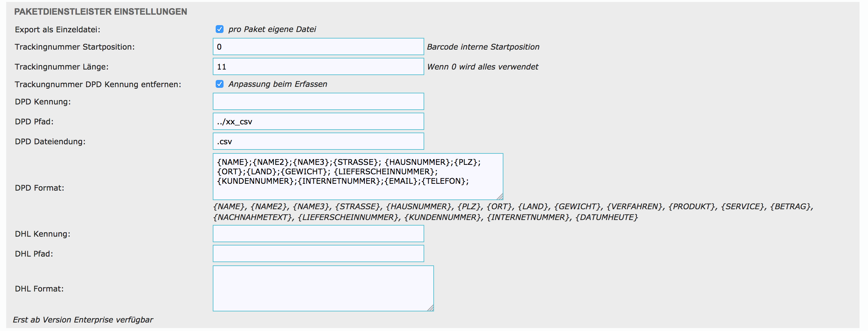Screen dimensions: 868x331
Task: Click into the empty DPD Kennung field
Action: (318, 102)
